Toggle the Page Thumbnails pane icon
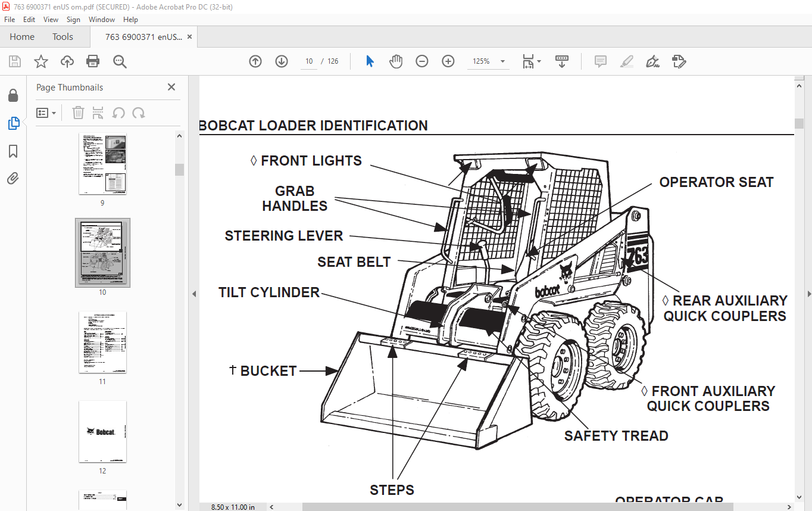Image resolution: width=812 pixels, height=511 pixels. (13, 123)
